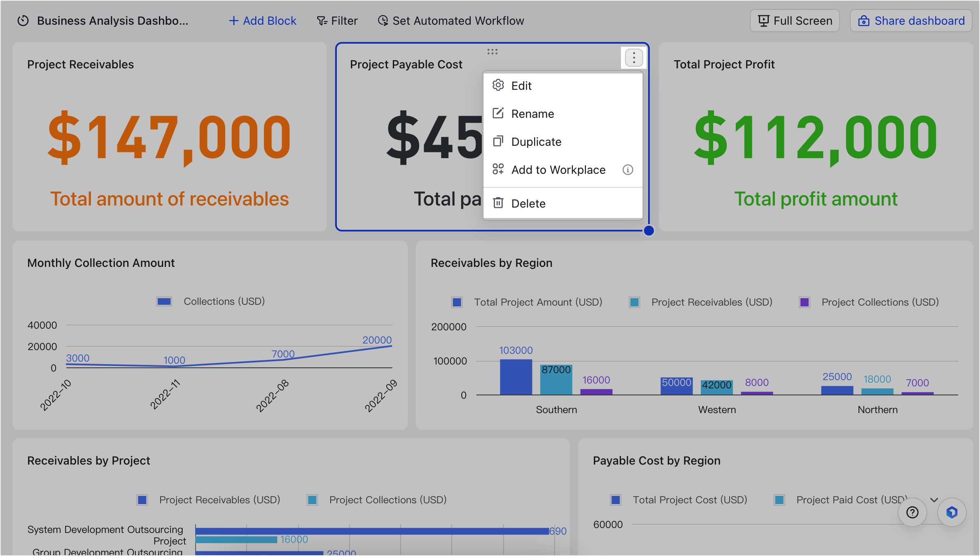Image resolution: width=980 pixels, height=556 pixels.
Task: Click the info icon beside Add to Workplace
Action: [628, 170]
